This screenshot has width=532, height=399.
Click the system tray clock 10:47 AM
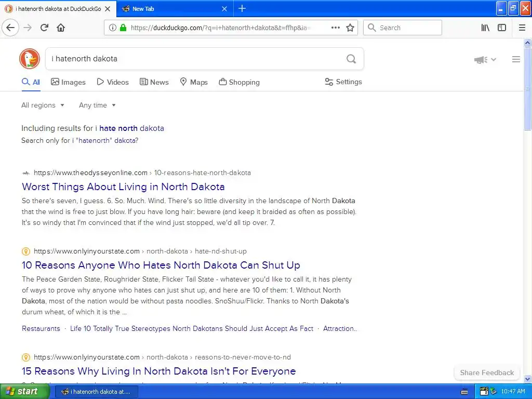coord(513,392)
